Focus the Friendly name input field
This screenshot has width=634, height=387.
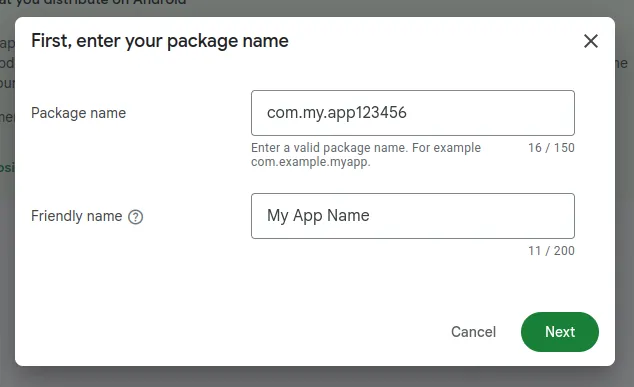pyautogui.click(x=413, y=216)
